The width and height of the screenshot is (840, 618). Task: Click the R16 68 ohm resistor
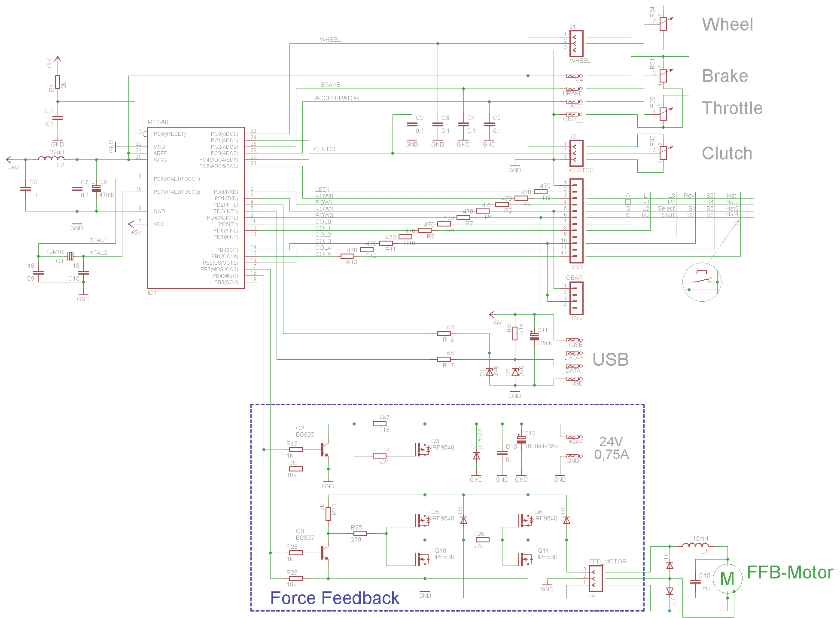tap(444, 333)
